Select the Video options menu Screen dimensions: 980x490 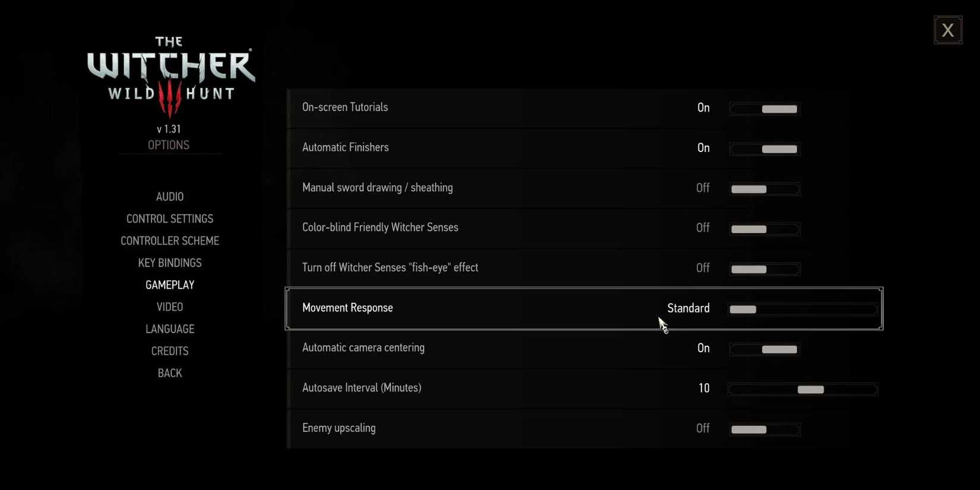point(170,307)
